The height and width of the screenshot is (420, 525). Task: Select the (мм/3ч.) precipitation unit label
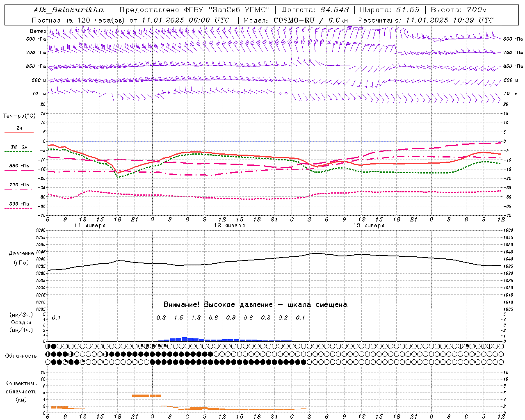point(21,315)
